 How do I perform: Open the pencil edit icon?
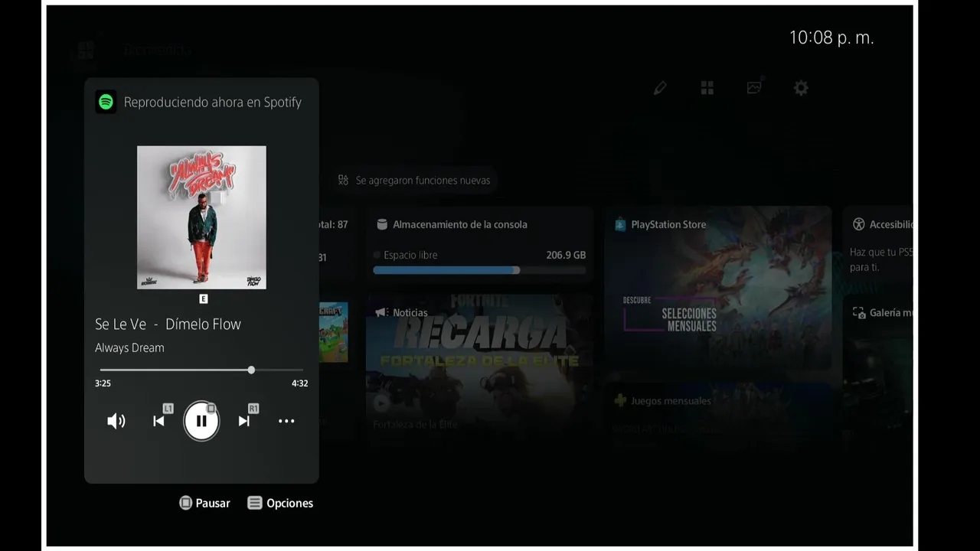tap(660, 88)
